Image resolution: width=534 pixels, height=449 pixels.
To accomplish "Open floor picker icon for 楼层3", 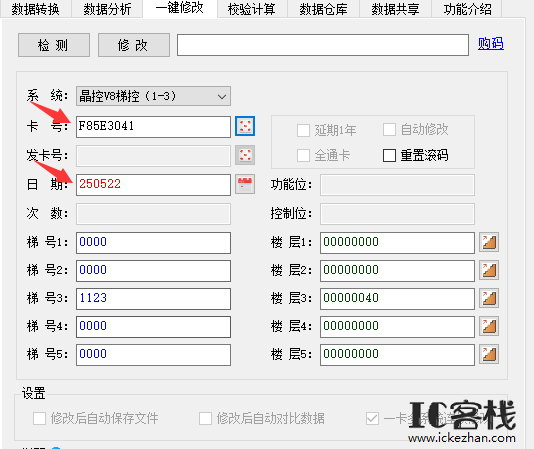I will (489, 298).
